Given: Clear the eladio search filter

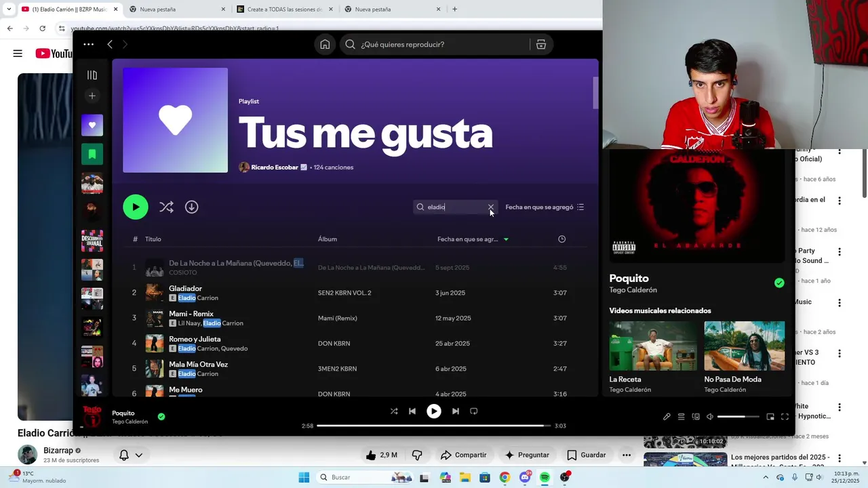Looking at the screenshot, I should coord(491,207).
